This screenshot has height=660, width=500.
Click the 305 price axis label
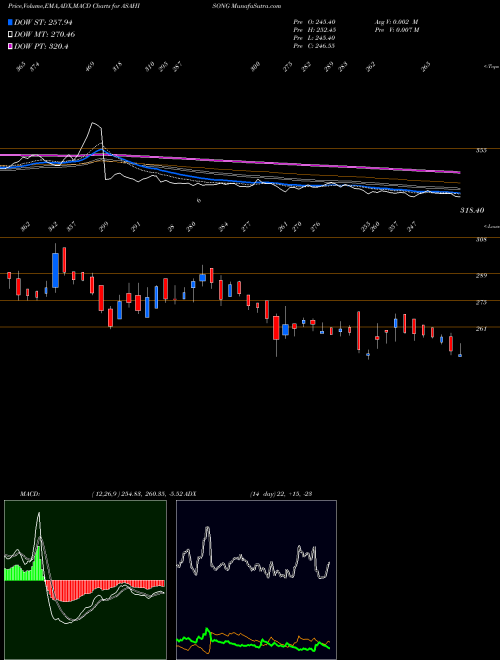pyautogui.click(x=481, y=240)
